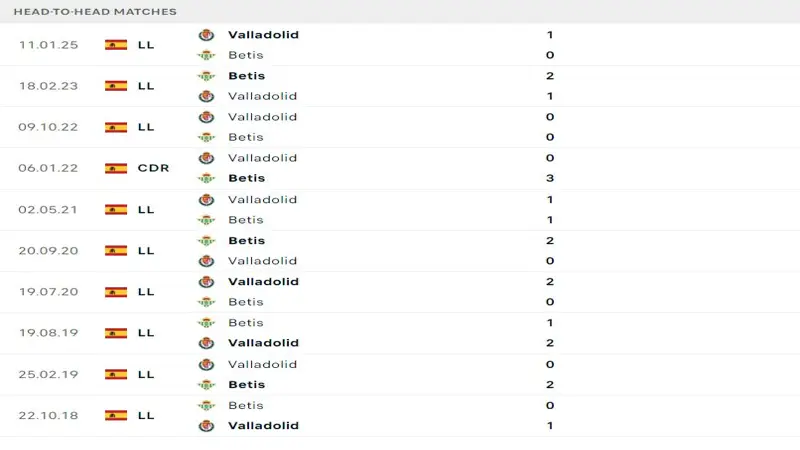The image size is (800, 450).
Task: Click the LL label for 09.10.22
Action: [x=146, y=127]
